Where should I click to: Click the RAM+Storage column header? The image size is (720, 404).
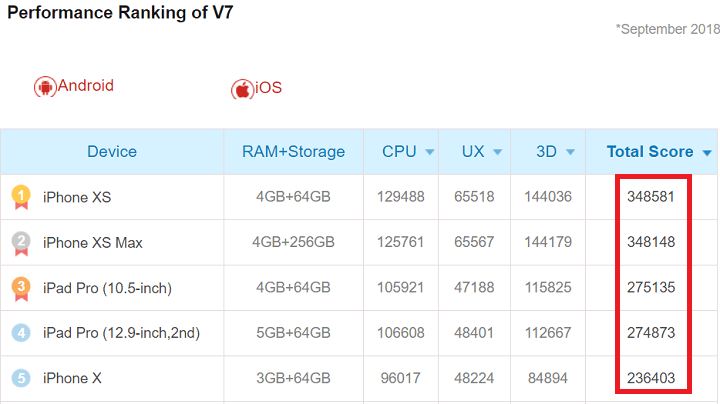click(x=293, y=152)
